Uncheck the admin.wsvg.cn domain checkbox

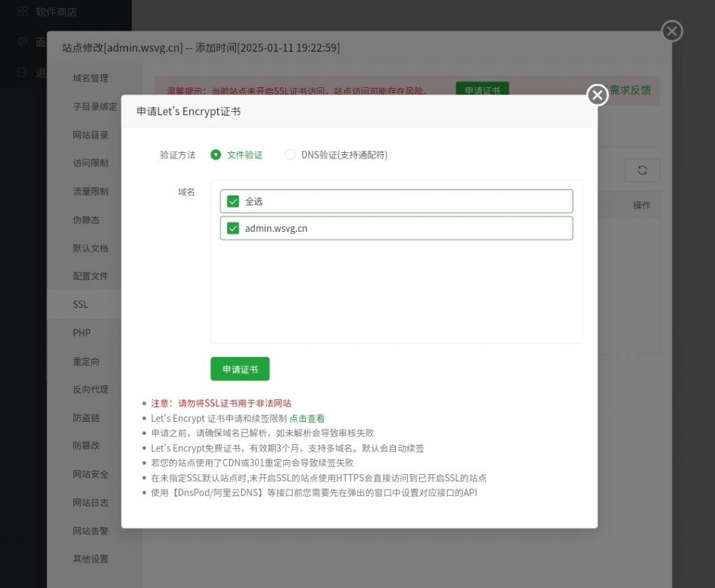click(233, 228)
